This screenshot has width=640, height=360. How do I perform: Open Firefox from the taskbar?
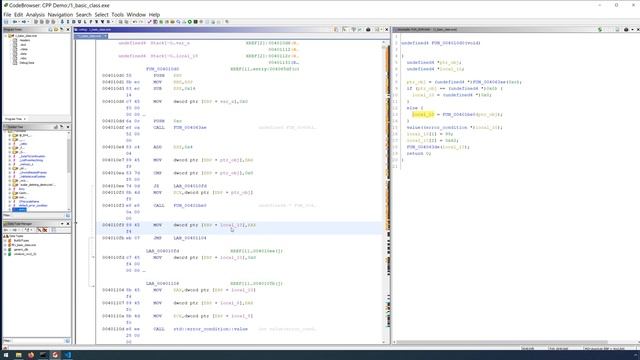[31, 355]
